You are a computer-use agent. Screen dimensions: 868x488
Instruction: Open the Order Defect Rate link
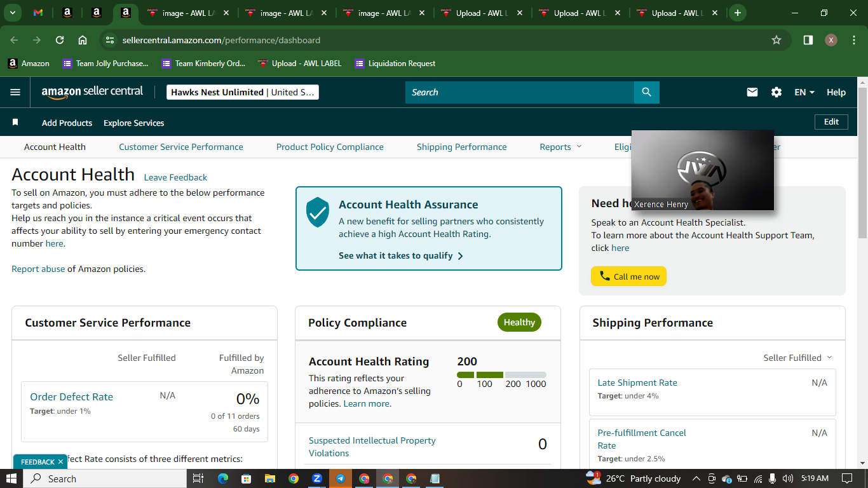coord(71,396)
